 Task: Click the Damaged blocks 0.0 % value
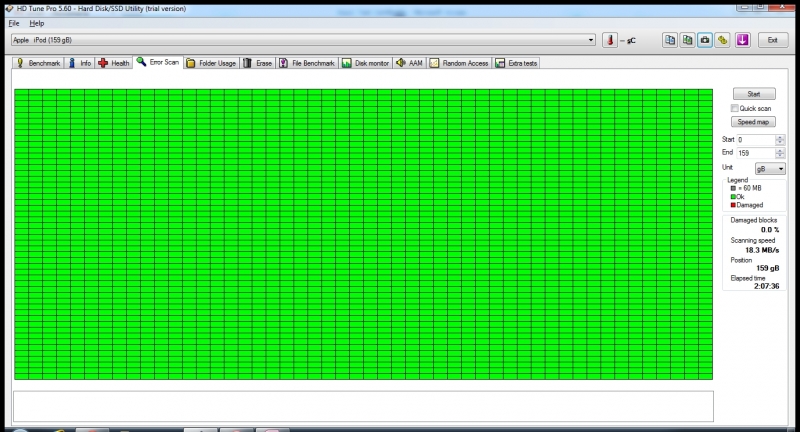(x=770, y=230)
